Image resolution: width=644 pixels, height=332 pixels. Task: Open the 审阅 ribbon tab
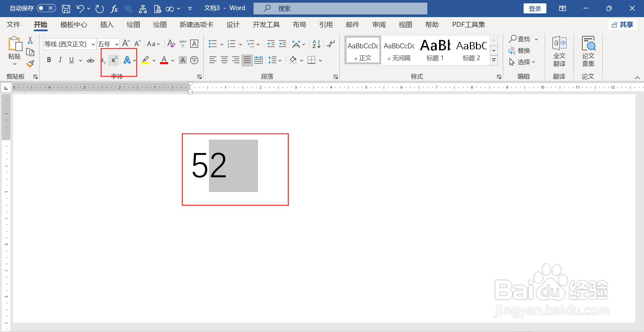tap(379, 25)
